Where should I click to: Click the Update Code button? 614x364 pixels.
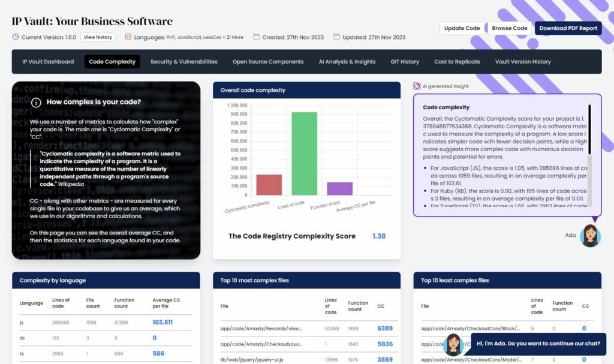coord(462,28)
